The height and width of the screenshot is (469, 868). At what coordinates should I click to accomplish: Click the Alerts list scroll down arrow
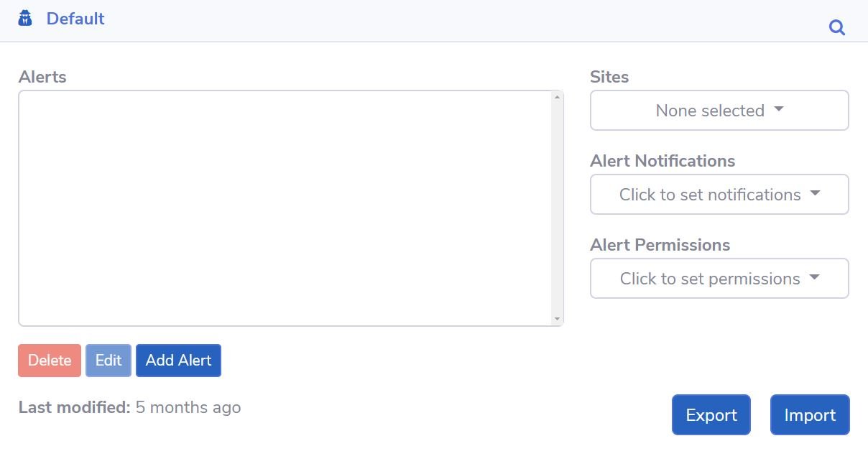557,319
